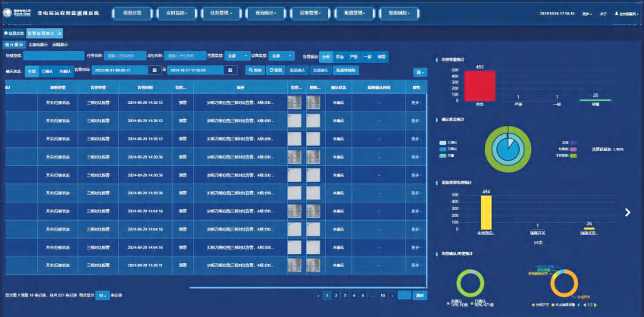Viewport: 644px width, 317px height.
Task: Open the '任务管理' top menu
Action: (220, 13)
